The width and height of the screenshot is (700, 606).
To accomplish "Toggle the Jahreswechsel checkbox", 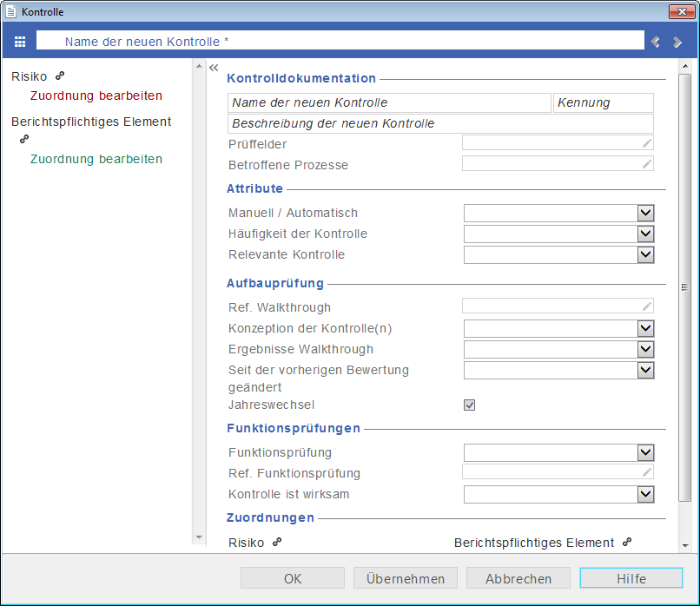I will pos(470,405).
